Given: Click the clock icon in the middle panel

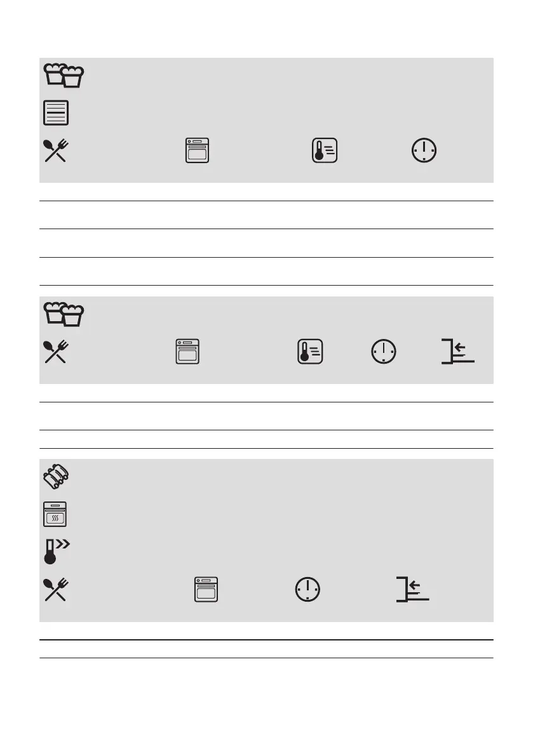Looking at the screenshot, I should click(384, 352).
